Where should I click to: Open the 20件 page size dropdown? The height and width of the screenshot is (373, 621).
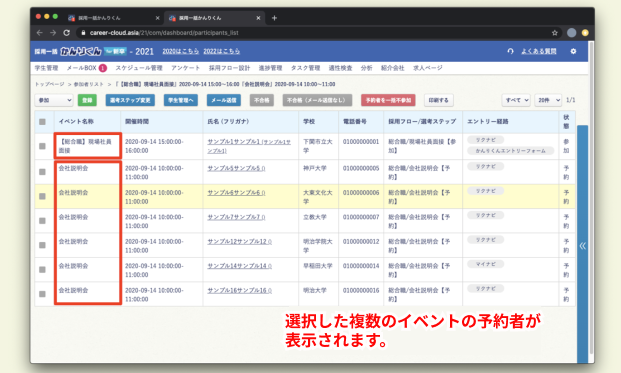click(548, 100)
